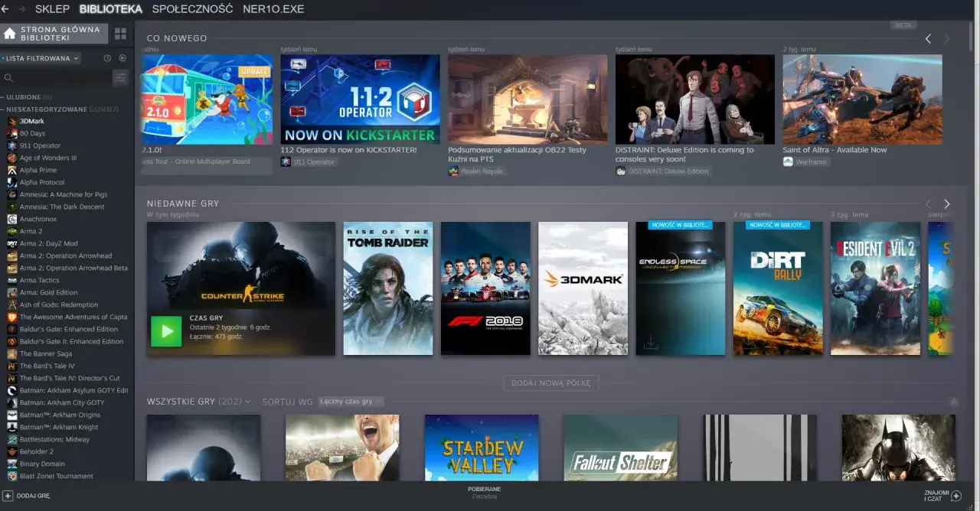This screenshot has width=980, height=511.
Task: Play Counter-Strike with green play button
Action: pos(166,331)
